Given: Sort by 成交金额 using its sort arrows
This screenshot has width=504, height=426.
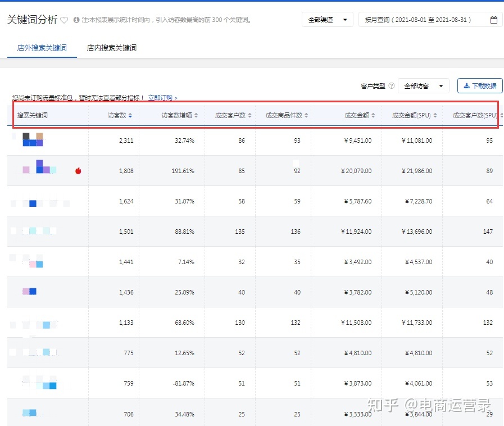Looking at the screenshot, I should tap(373, 115).
